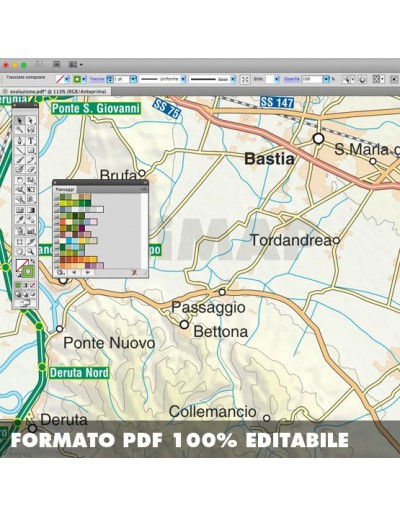Open the Arrange Documents dropdown
This screenshot has width=400, height=517.
75,64
